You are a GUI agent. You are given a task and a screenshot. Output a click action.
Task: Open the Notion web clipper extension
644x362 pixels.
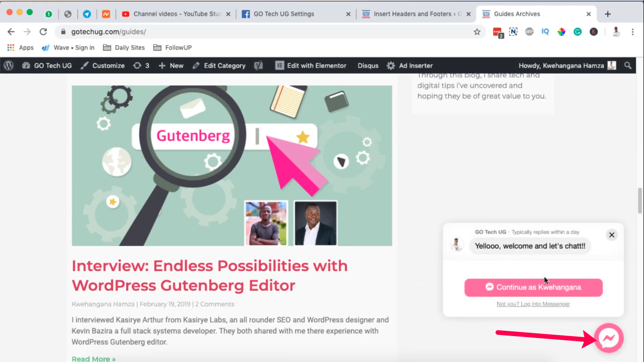513,32
